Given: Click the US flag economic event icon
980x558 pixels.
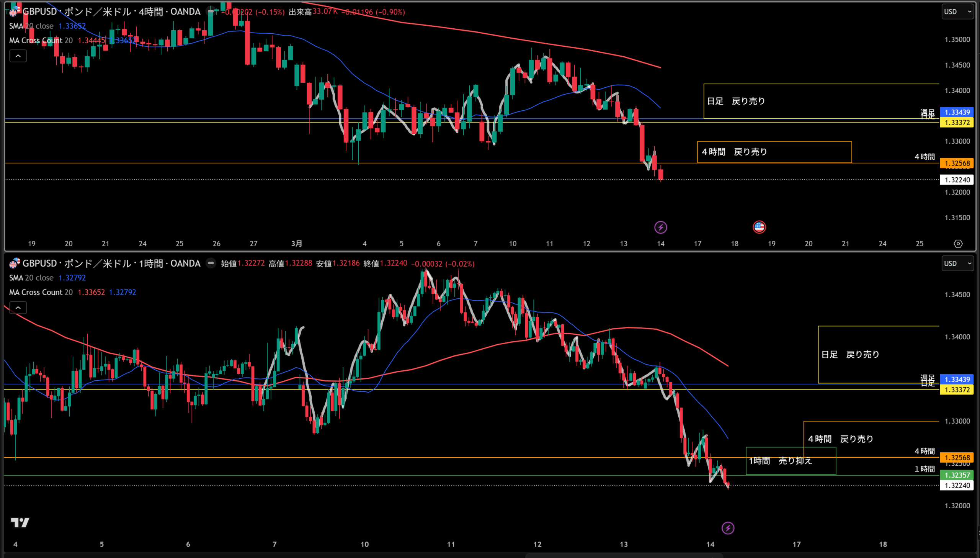Looking at the screenshot, I should pos(759,227).
